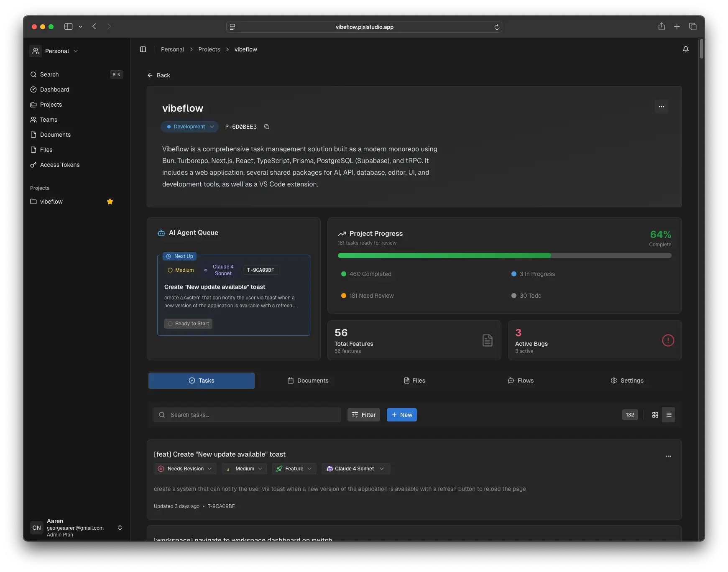Viewport: 728px width, 572px height.
Task: Show browser tab overview
Action: [x=693, y=26]
